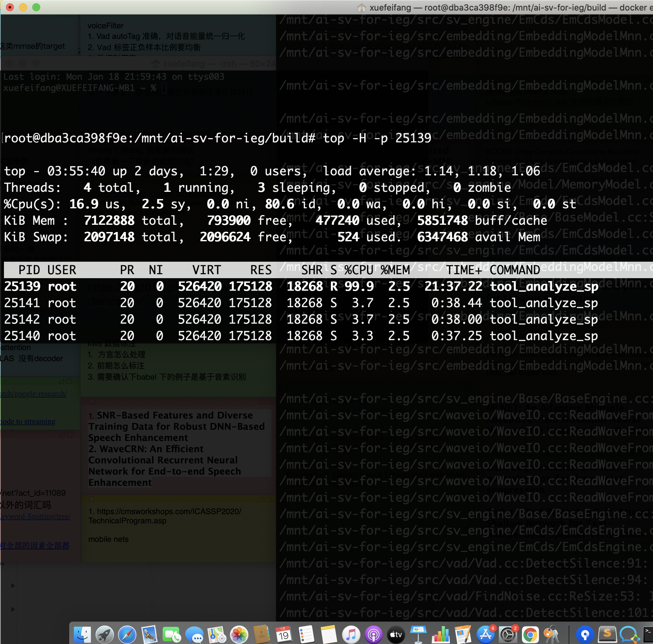This screenshot has width=653, height=644.
Task: Open Maps app in the Dock
Action: pos(217,634)
